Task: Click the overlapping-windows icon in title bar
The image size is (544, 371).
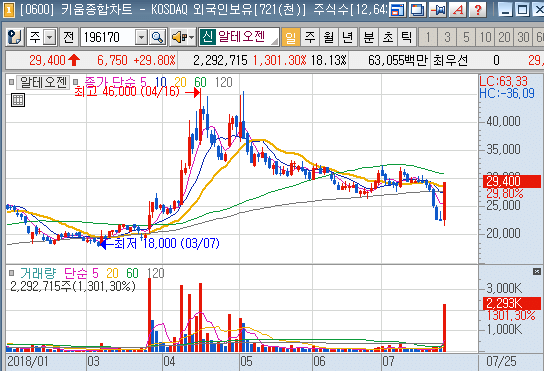Action: (417, 10)
